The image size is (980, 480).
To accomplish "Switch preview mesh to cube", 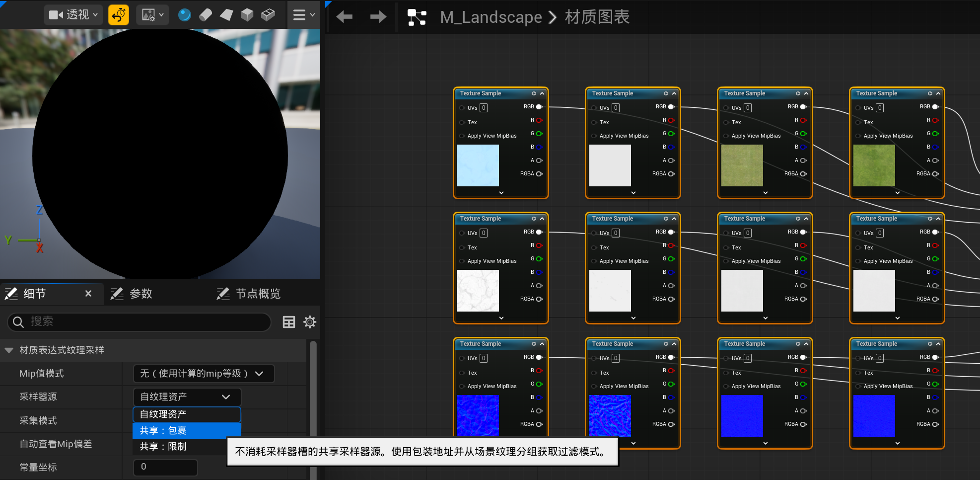I will [x=247, y=15].
